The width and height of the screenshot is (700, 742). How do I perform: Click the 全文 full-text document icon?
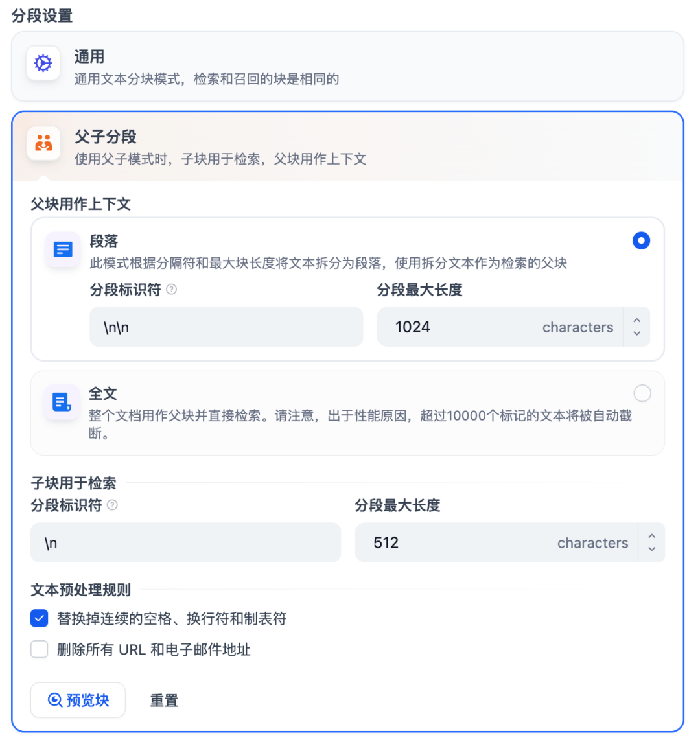[x=62, y=402]
